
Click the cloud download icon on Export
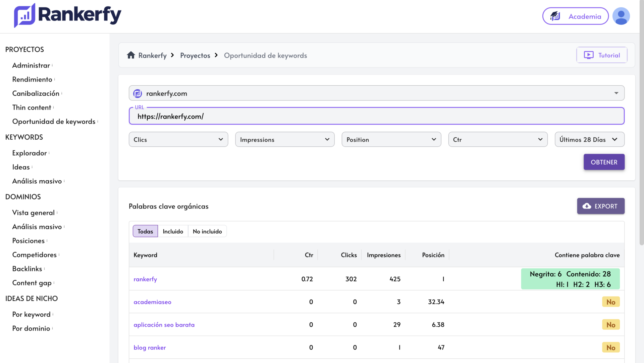(x=587, y=206)
